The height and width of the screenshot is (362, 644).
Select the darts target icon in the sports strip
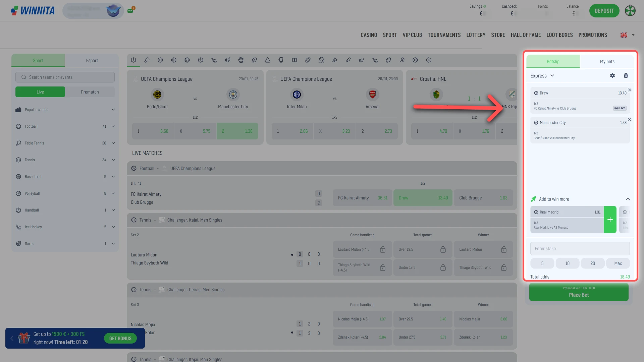point(227,60)
